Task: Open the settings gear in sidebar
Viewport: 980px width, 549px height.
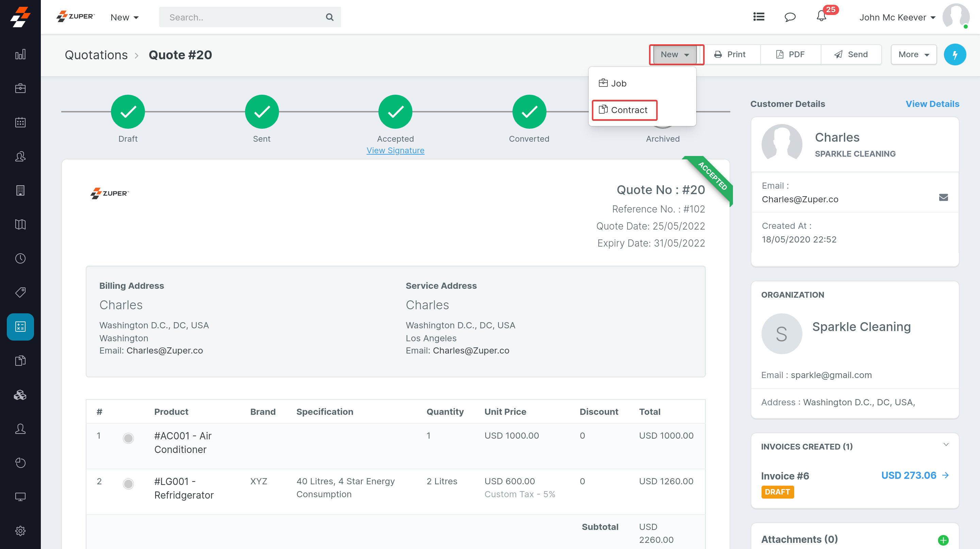Action: (x=20, y=530)
